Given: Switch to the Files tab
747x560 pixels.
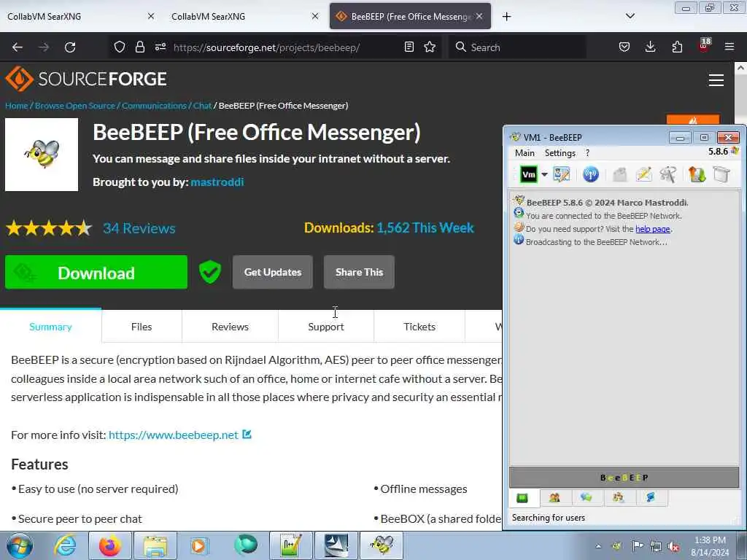Looking at the screenshot, I should coord(142,327).
